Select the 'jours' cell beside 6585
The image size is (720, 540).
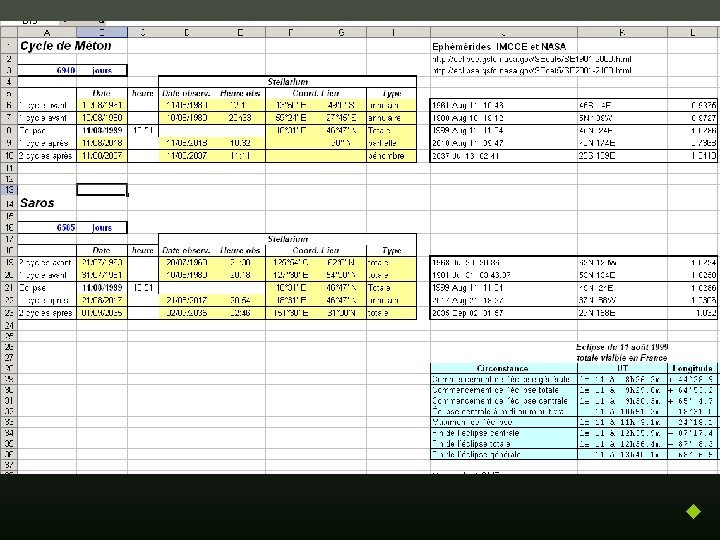(x=101, y=228)
